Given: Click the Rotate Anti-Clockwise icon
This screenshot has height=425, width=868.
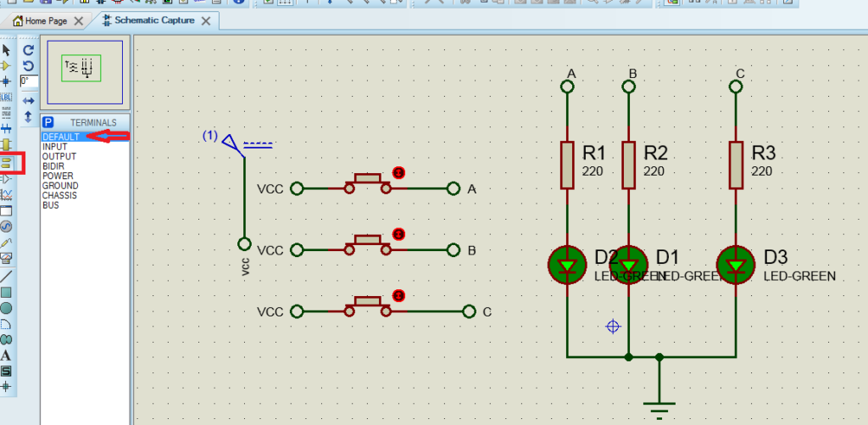Looking at the screenshot, I should 28,66.
